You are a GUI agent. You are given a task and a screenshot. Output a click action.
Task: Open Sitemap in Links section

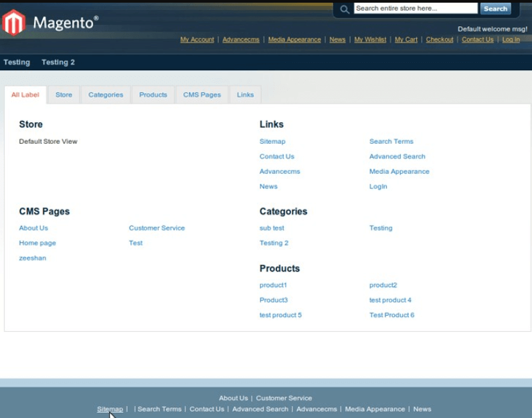(272, 141)
